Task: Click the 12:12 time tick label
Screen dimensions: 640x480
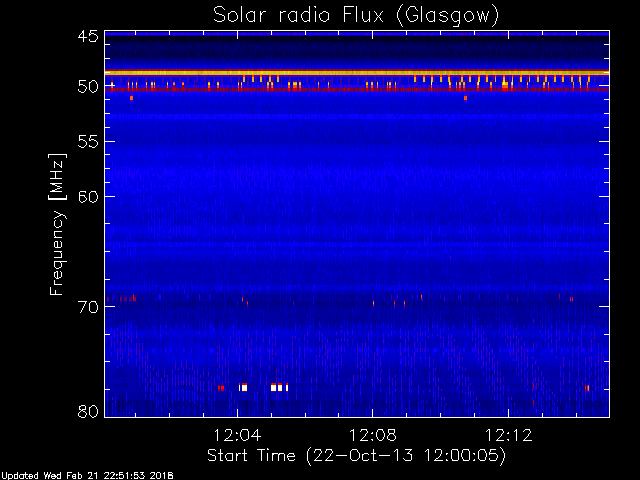Action: click(x=509, y=435)
